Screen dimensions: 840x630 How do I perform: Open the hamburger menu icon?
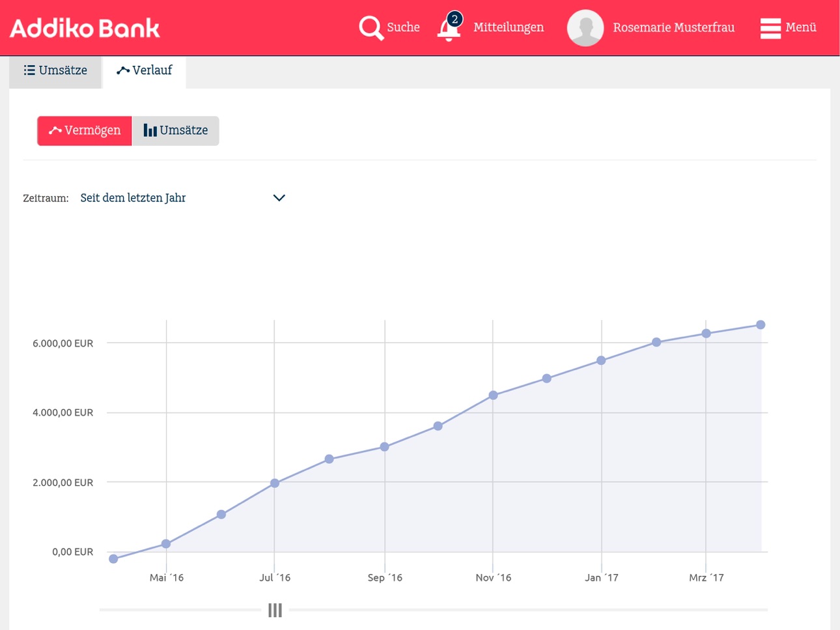[770, 28]
